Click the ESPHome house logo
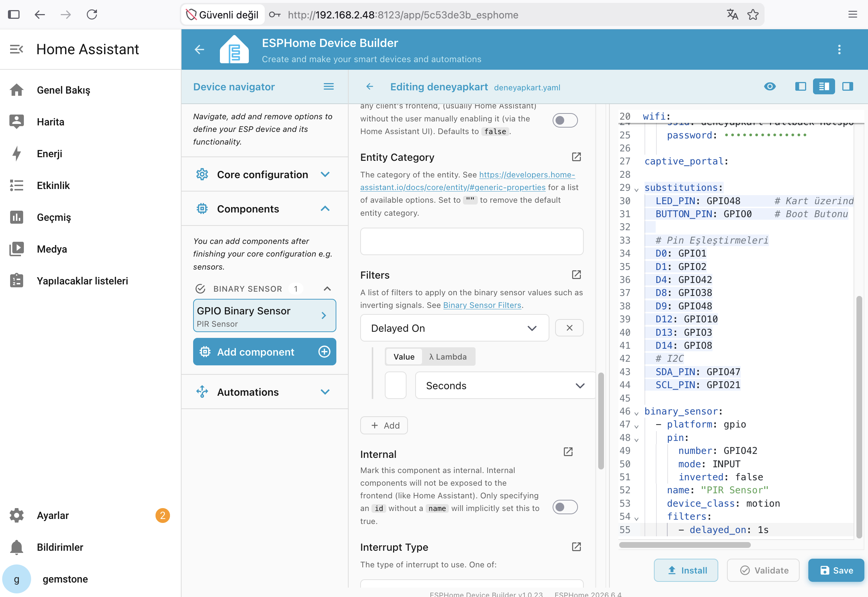The height and width of the screenshot is (597, 868). tap(234, 50)
